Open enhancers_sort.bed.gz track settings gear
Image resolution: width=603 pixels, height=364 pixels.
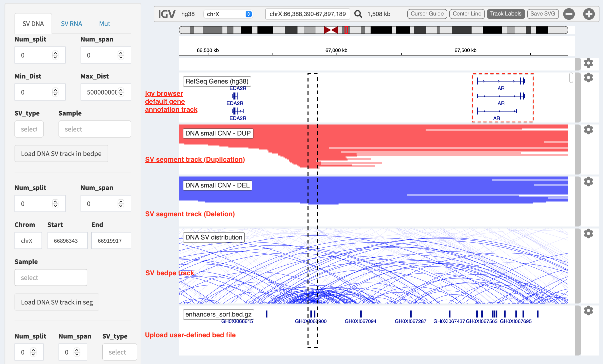point(588,310)
